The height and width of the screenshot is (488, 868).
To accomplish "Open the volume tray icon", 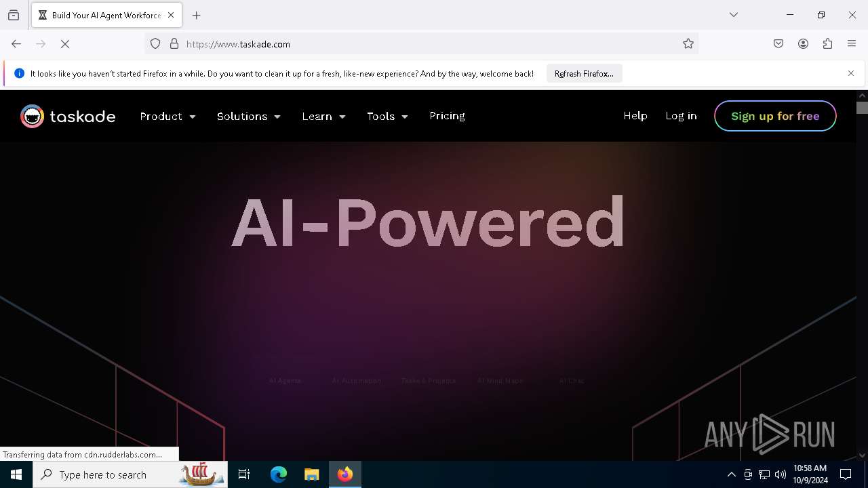I will [x=781, y=474].
